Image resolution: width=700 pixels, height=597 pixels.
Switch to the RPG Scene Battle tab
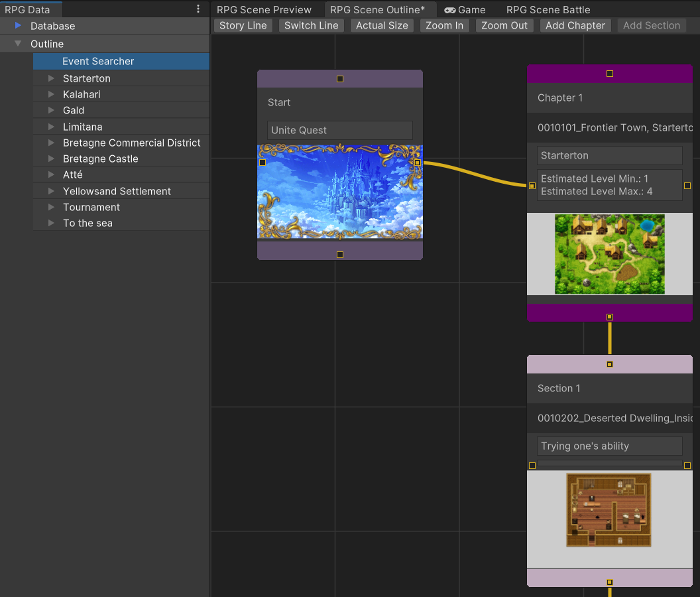pos(548,10)
